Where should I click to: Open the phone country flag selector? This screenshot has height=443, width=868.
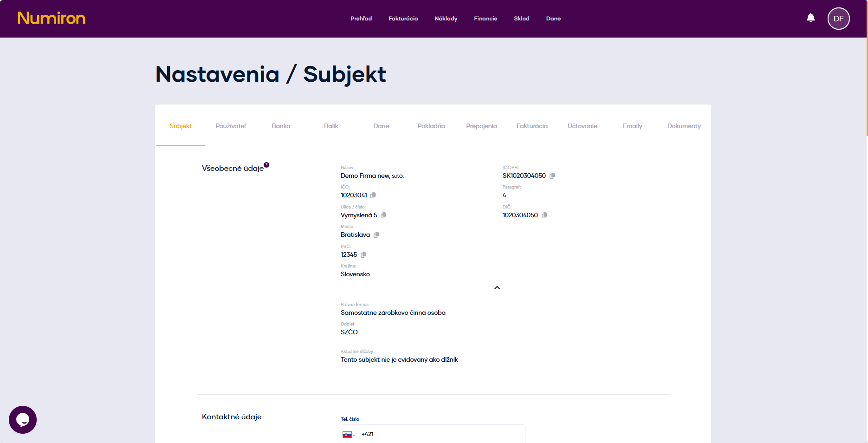349,435
